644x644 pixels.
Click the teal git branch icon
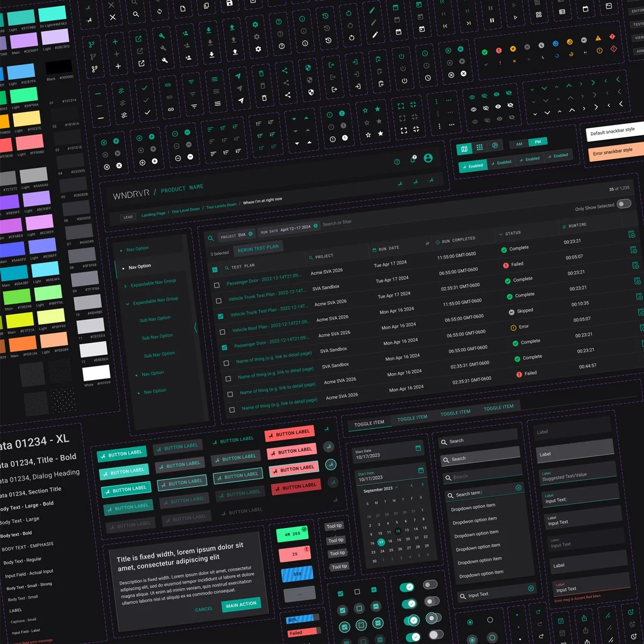pos(92,44)
